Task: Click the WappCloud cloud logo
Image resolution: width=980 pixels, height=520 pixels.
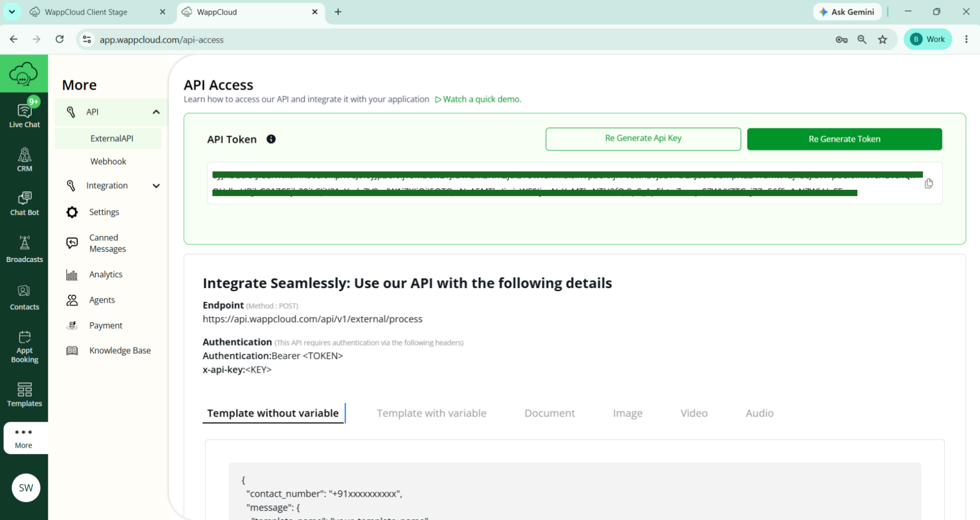Action: [23, 73]
